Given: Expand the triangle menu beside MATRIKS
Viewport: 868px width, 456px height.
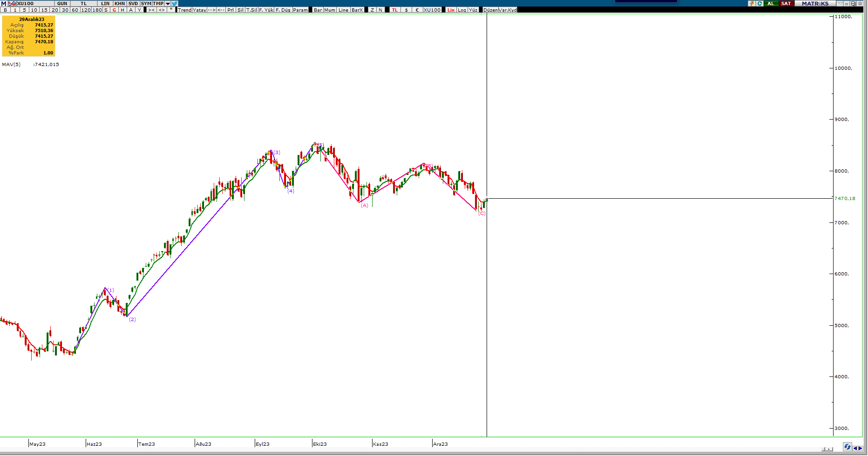Looking at the screenshot, I should click(x=840, y=3).
